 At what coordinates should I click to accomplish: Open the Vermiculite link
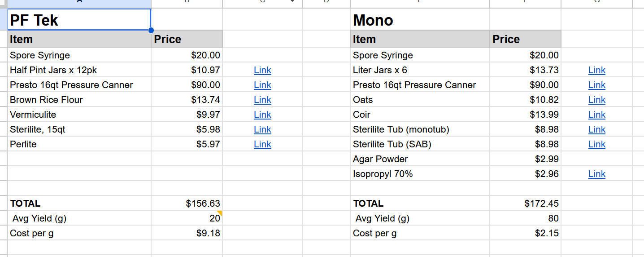262,115
